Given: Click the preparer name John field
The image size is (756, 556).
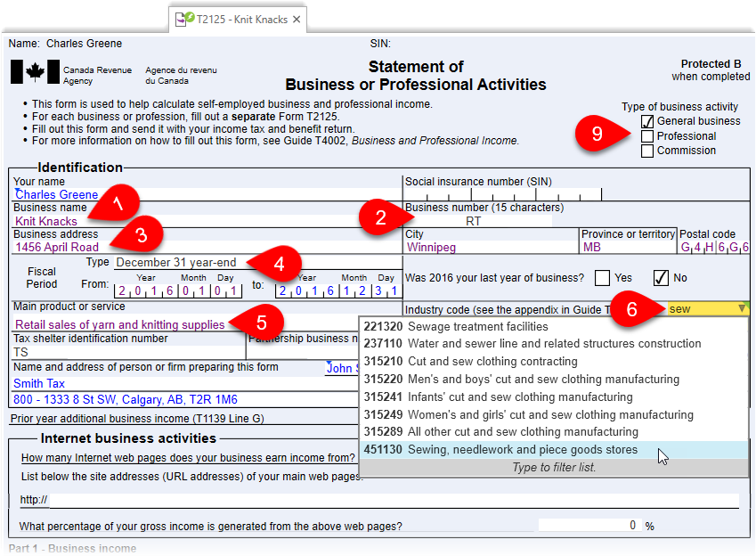Looking at the screenshot, I should [x=342, y=368].
